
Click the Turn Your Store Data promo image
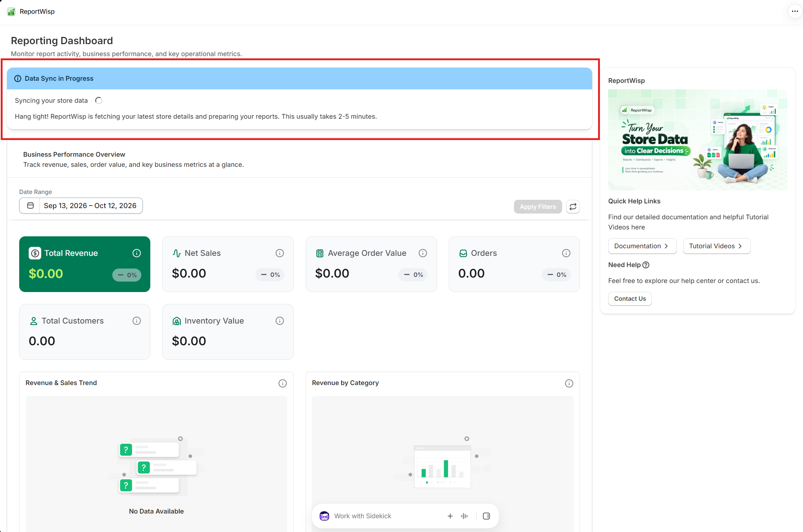[698, 140]
